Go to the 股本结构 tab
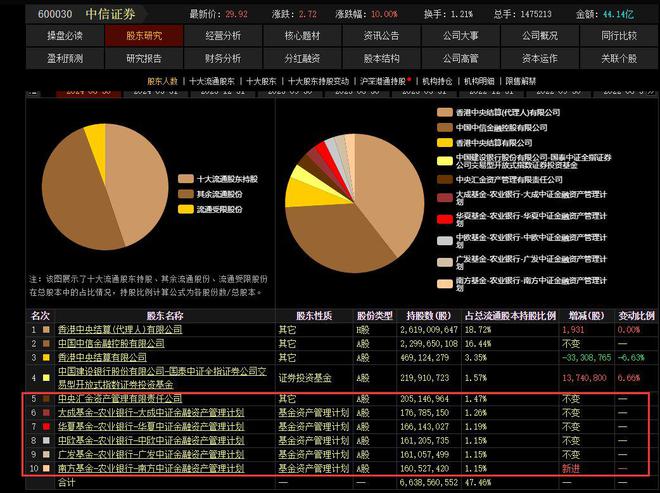 coord(381,58)
